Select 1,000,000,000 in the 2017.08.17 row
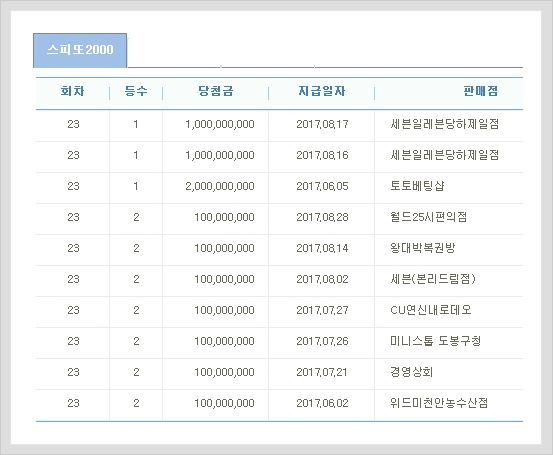The width and height of the screenshot is (553, 455). tap(220, 124)
